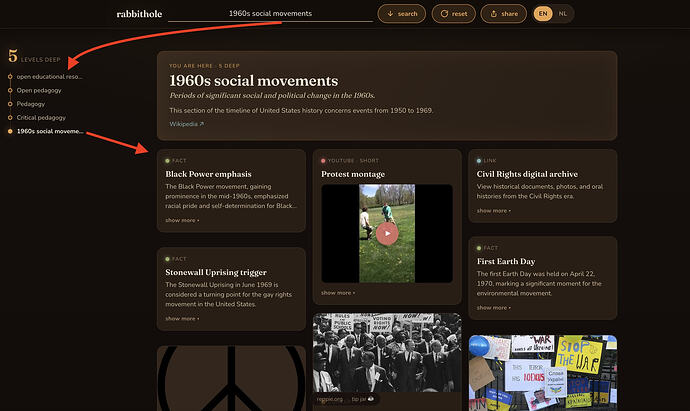The height and width of the screenshot is (411, 690).
Task: Share this rabbit hole
Action: pos(504,14)
